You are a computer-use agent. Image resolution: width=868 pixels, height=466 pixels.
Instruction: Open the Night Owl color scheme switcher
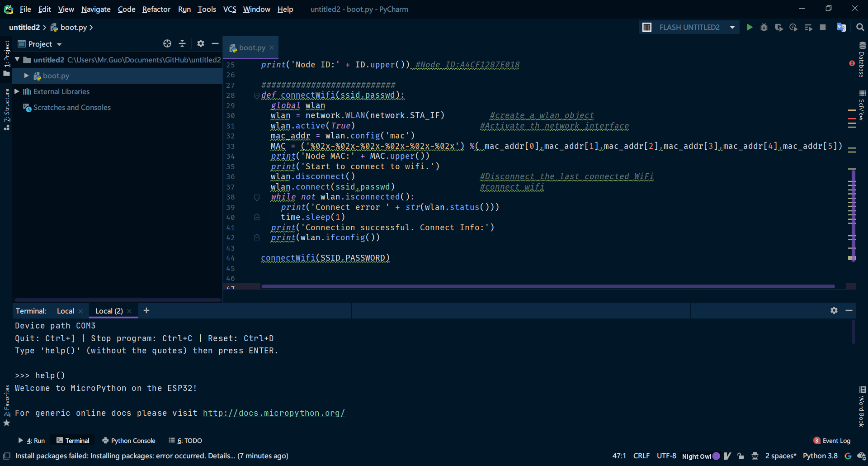[x=700, y=456]
